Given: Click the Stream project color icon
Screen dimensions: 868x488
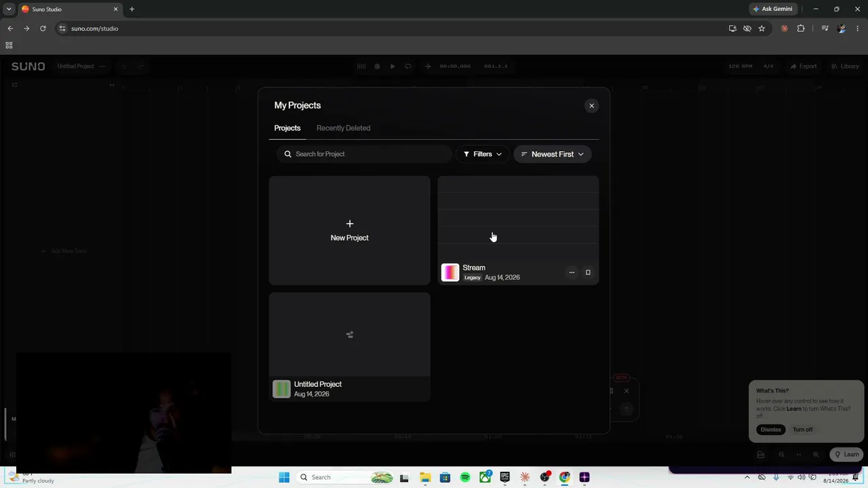Looking at the screenshot, I should [x=450, y=272].
